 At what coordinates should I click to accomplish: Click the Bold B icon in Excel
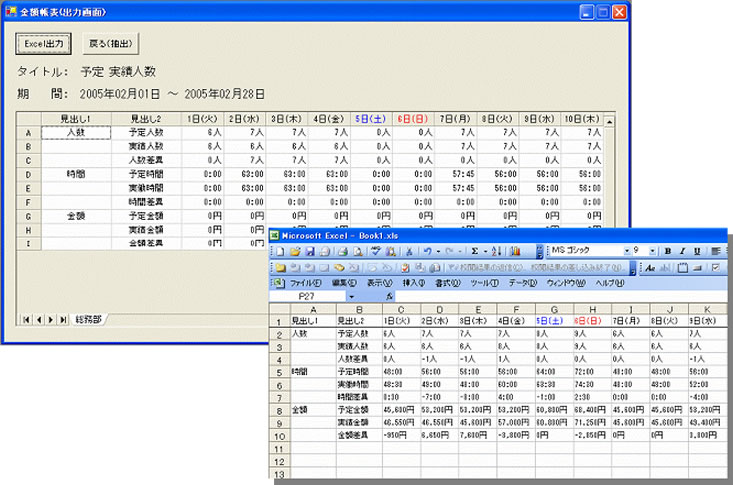coord(668,251)
